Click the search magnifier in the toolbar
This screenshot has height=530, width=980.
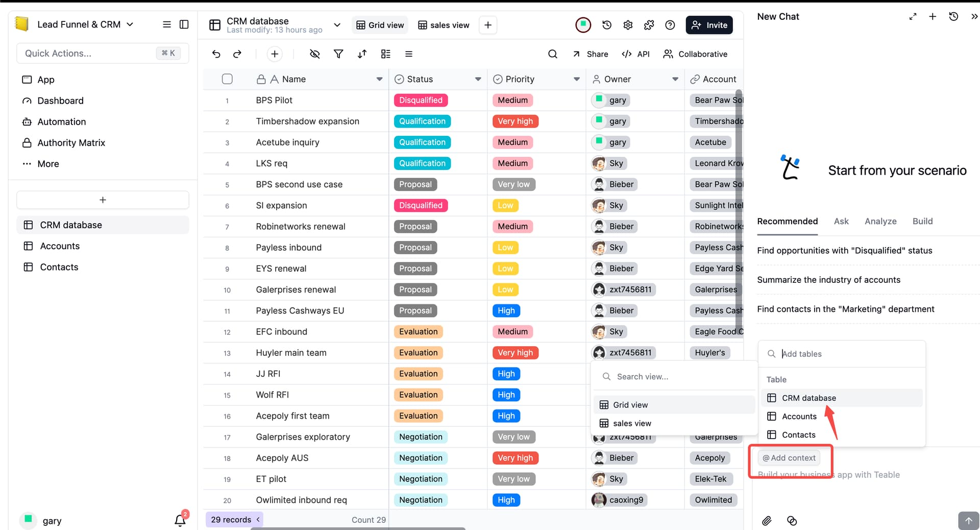[552, 54]
